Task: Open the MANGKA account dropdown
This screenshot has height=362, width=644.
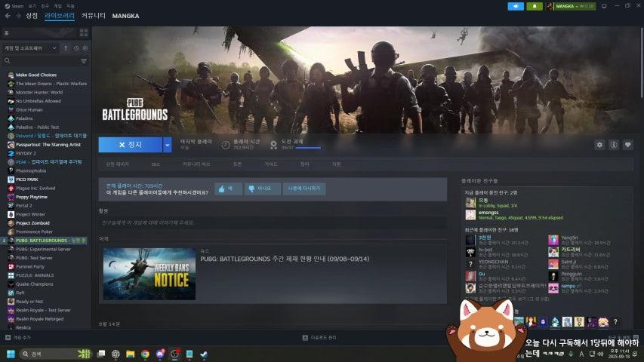Action: pos(571,6)
